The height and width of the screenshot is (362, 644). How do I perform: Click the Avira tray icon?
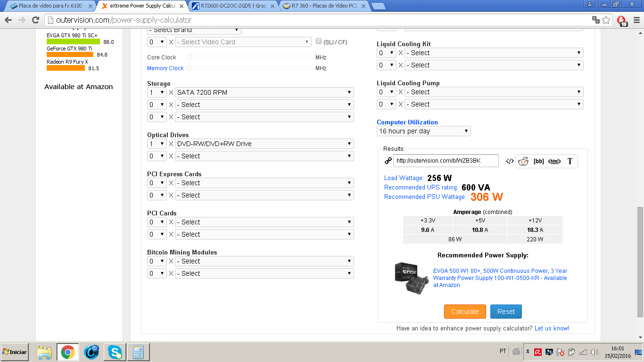click(538, 352)
